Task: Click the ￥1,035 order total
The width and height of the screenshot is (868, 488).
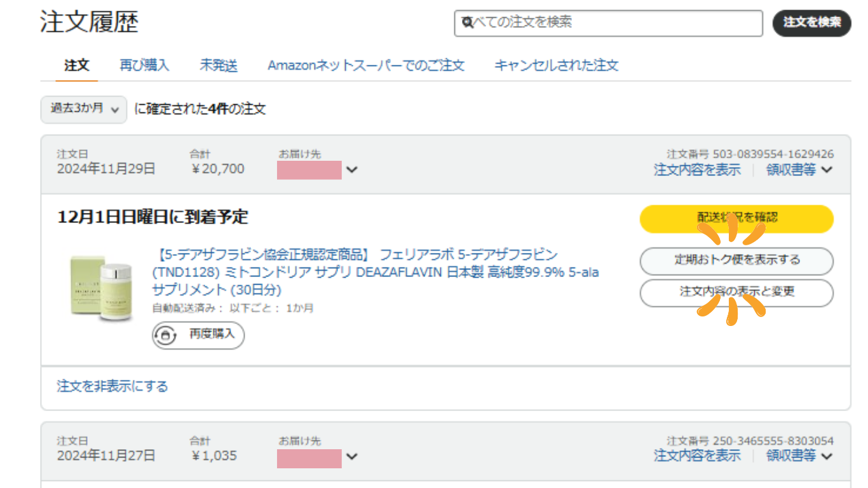Action: pos(213,456)
